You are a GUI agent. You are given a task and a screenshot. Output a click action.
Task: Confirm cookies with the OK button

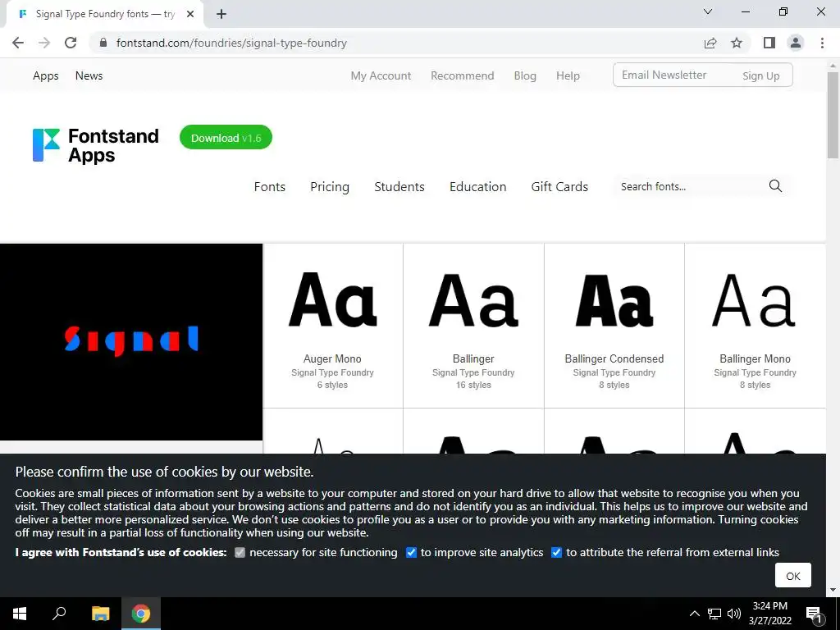793,575
